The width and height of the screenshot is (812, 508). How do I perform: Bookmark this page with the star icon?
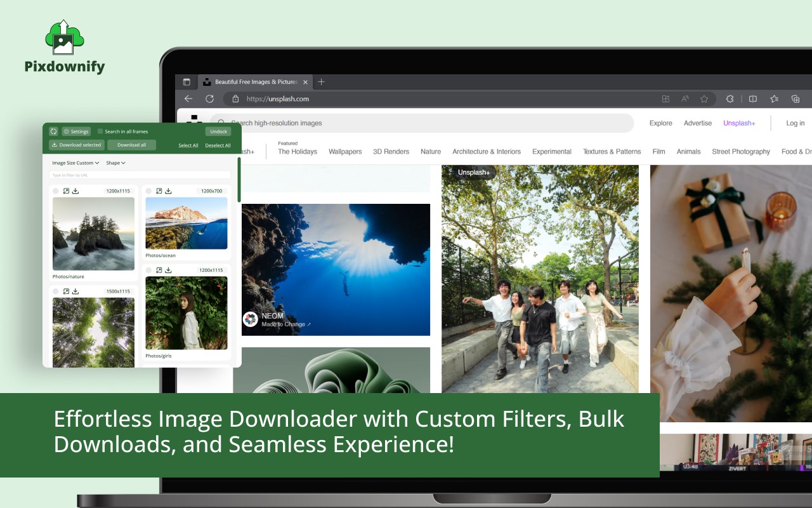click(704, 98)
